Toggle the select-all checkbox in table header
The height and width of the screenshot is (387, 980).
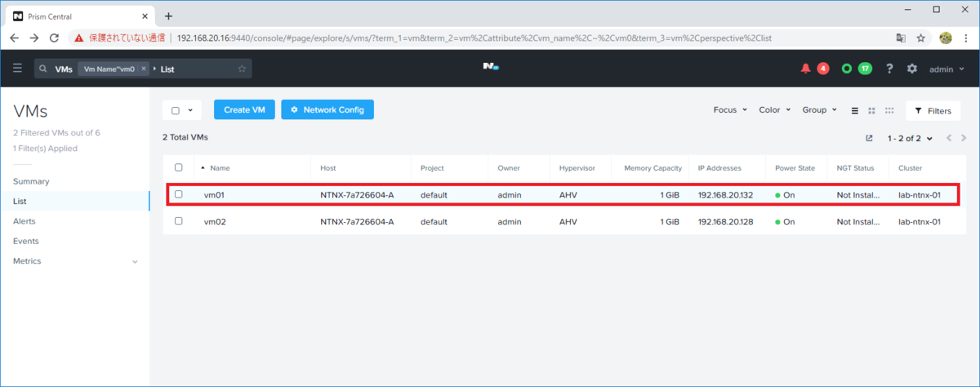179,167
